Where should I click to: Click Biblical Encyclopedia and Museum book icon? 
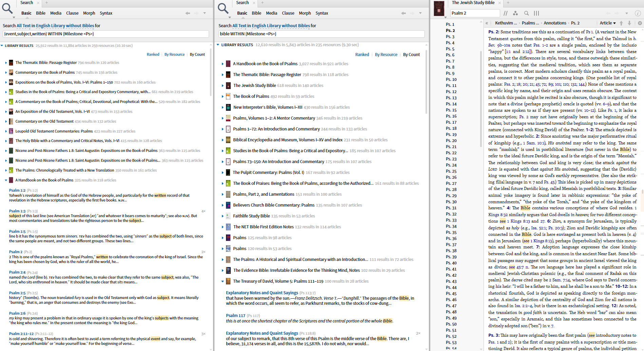(x=228, y=140)
